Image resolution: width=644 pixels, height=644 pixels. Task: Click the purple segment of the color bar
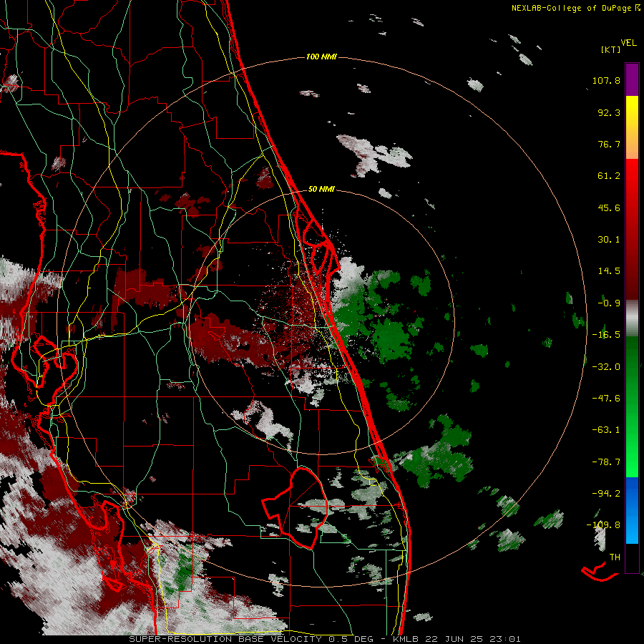pos(632,79)
